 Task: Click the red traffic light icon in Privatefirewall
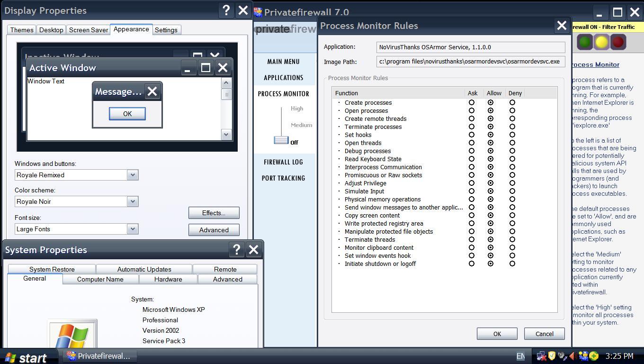[x=618, y=42]
